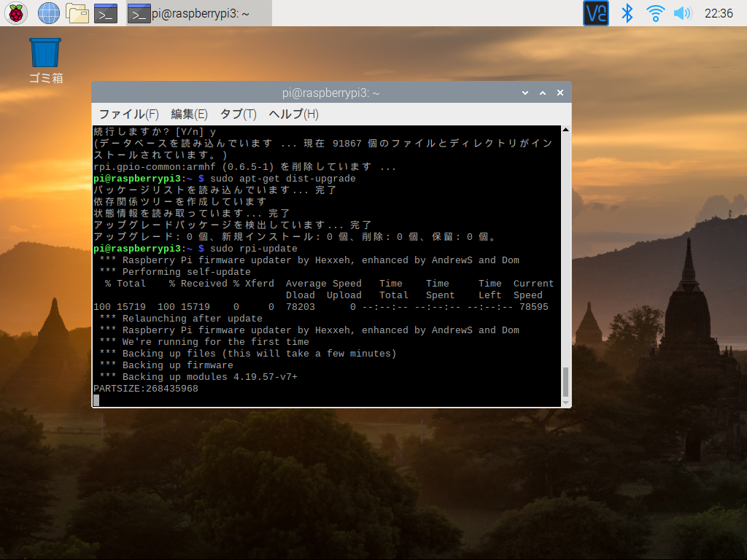Select the ゴミ箱 trash desktop icon

tap(46, 61)
